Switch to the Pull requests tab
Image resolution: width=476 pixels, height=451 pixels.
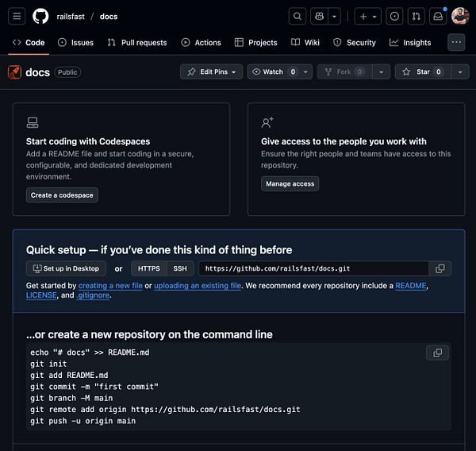point(137,43)
